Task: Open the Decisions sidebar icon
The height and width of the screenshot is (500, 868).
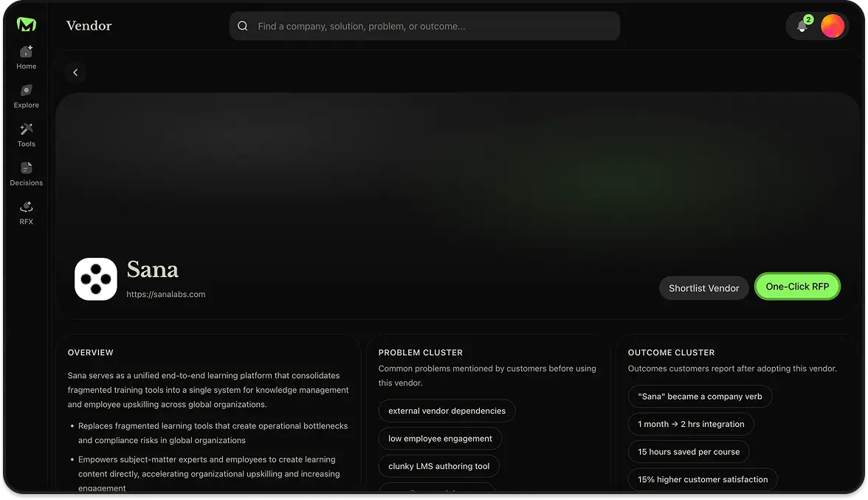Action: coord(27,168)
